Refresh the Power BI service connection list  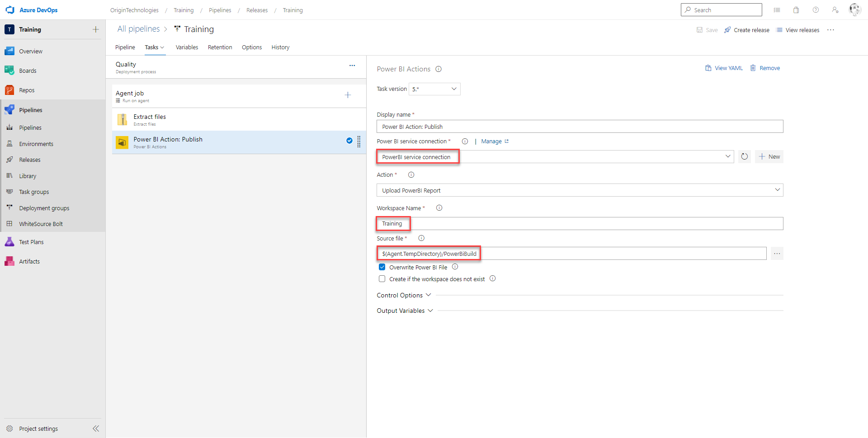point(744,157)
